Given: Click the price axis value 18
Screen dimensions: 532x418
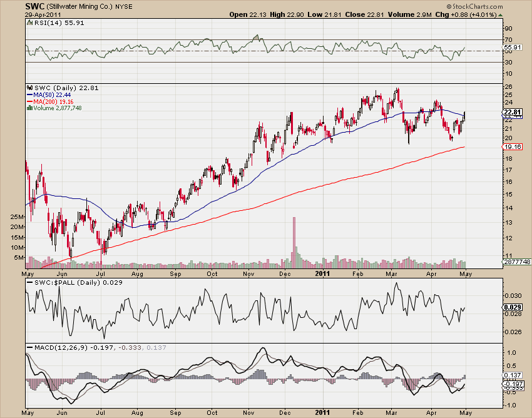Looking at the screenshot, I should pos(509,159).
